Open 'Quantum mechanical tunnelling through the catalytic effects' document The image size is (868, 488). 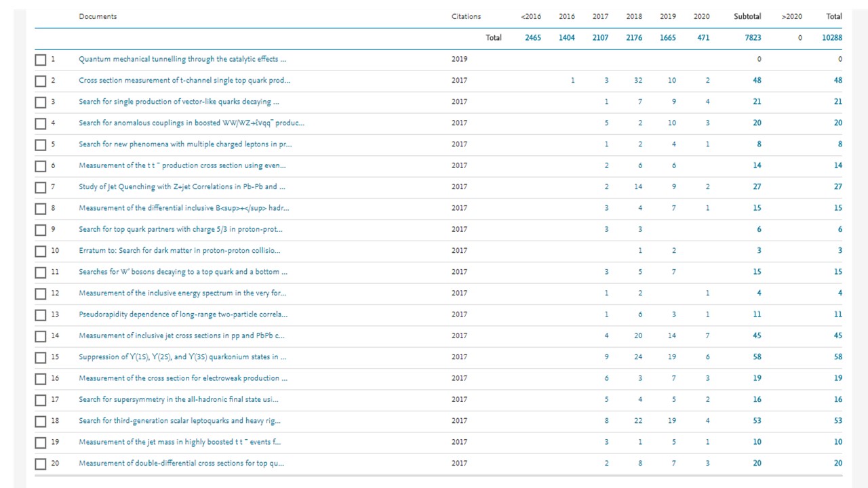click(182, 59)
